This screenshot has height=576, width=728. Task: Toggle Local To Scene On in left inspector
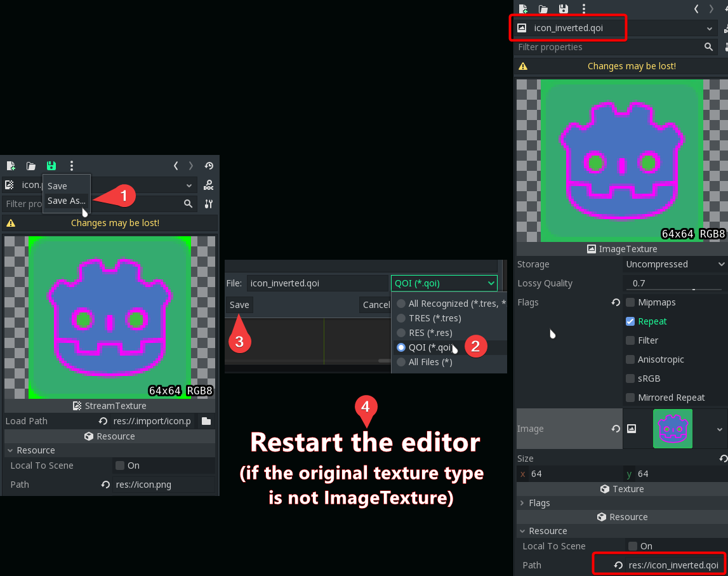[120, 465]
